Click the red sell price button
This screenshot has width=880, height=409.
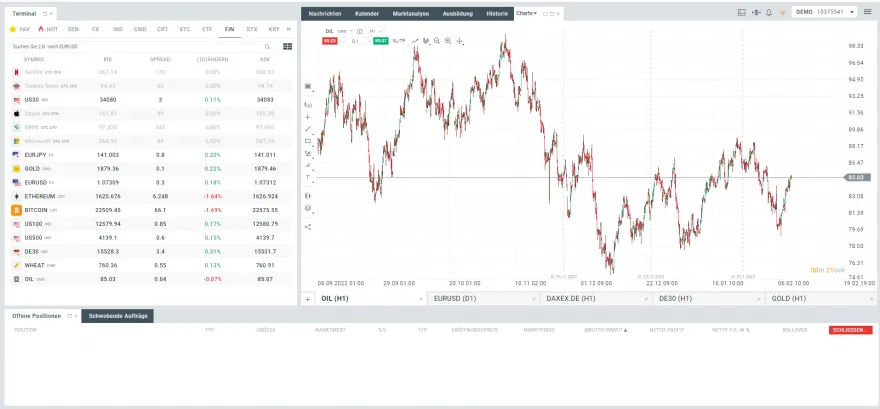point(331,41)
